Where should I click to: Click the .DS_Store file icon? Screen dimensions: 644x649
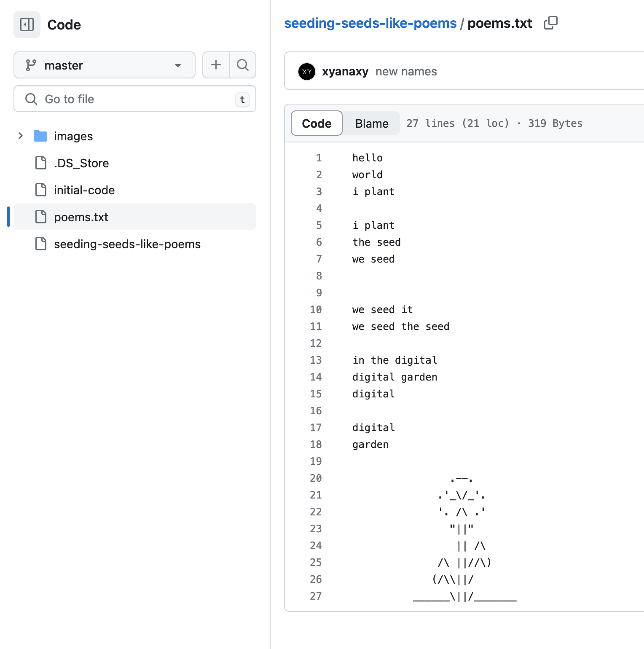[41, 163]
